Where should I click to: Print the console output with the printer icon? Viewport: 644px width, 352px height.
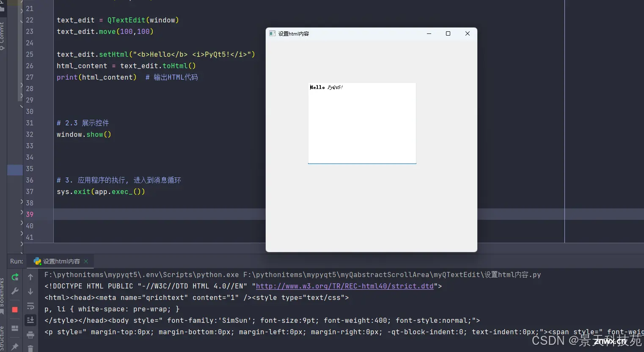(x=30, y=335)
